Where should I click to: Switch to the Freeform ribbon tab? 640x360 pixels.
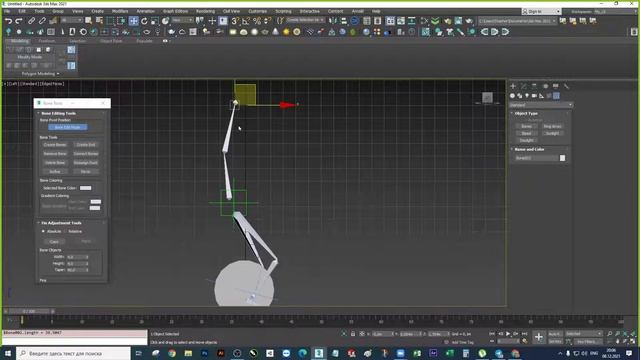point(47,41)
